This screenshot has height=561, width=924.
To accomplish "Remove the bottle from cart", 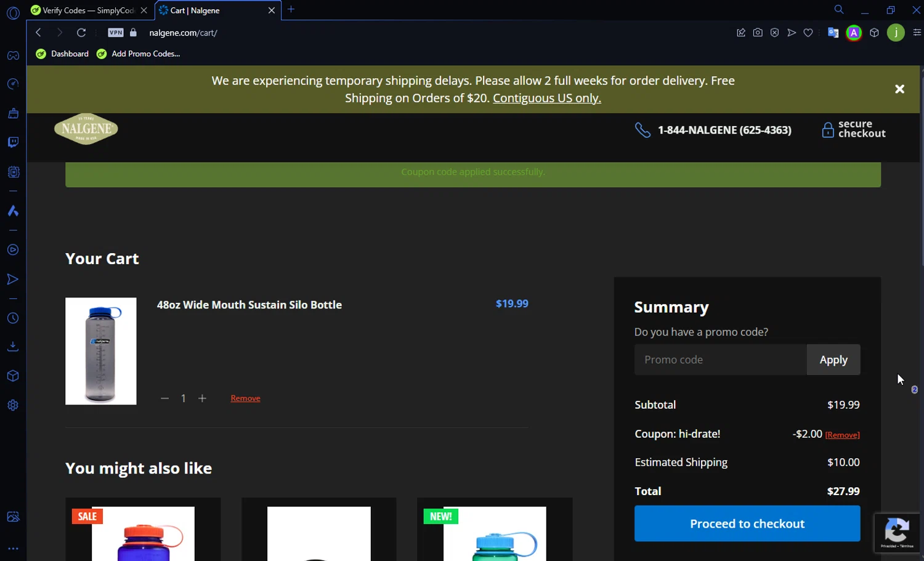I will point(245,398).
